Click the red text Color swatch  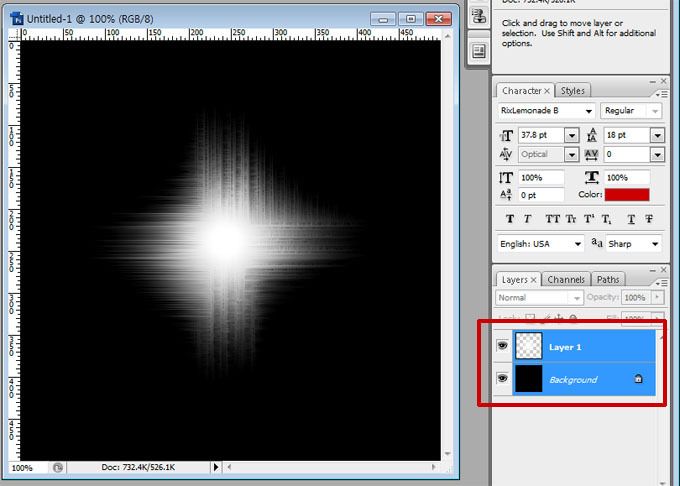pyautogui.click(x=627, y=195)
